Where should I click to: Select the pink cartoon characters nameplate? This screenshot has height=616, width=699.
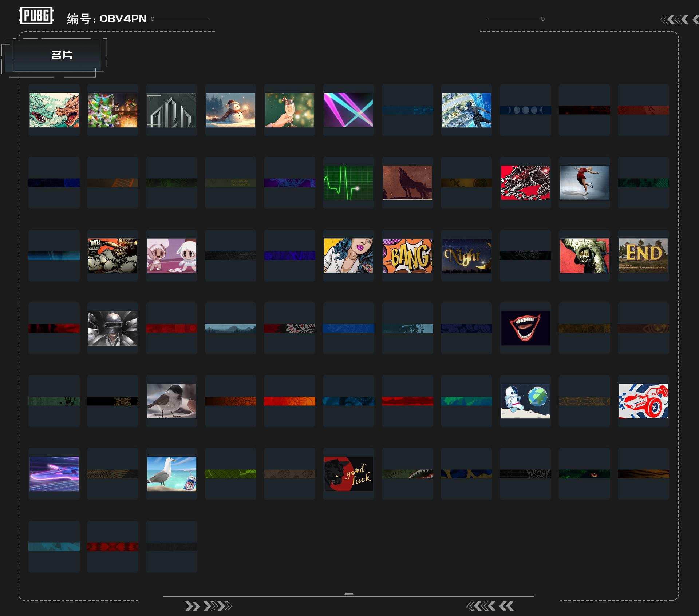coord(172,255)
